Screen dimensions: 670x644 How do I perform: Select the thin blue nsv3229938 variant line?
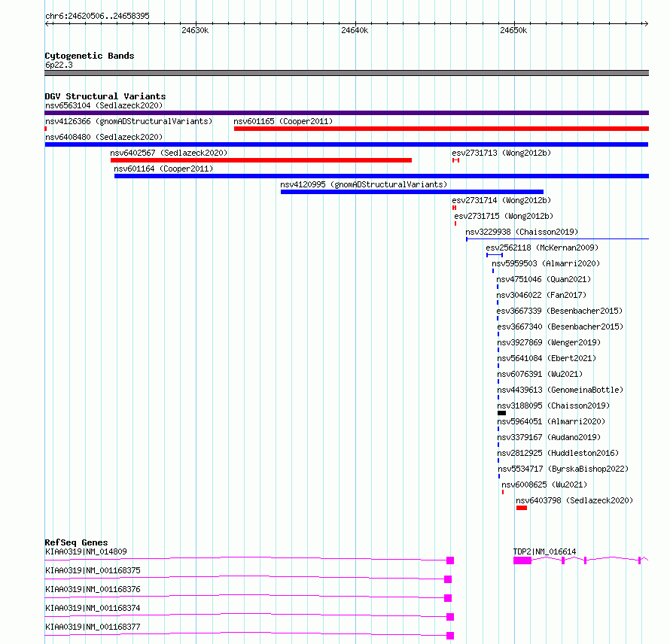(x=557, y=239)
